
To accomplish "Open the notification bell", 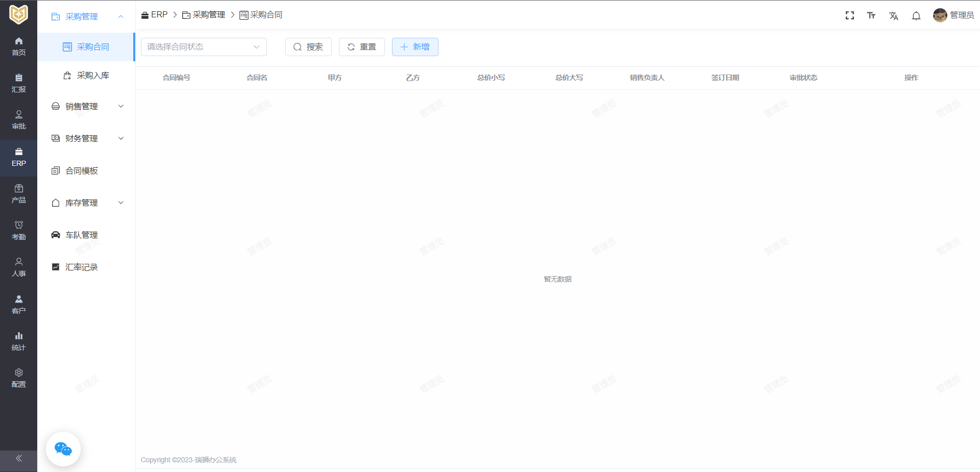I will coord(916,16).
